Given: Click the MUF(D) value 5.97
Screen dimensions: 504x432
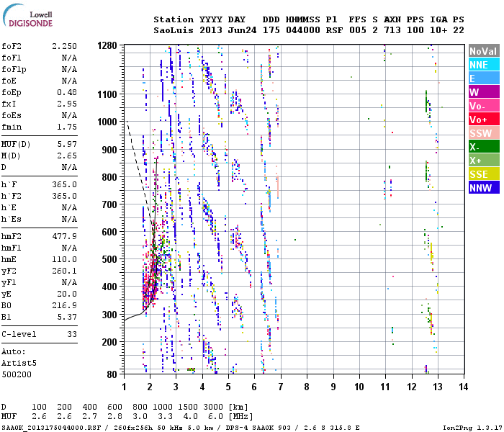Looking at the screenshot, I should [x=67, y=144].
